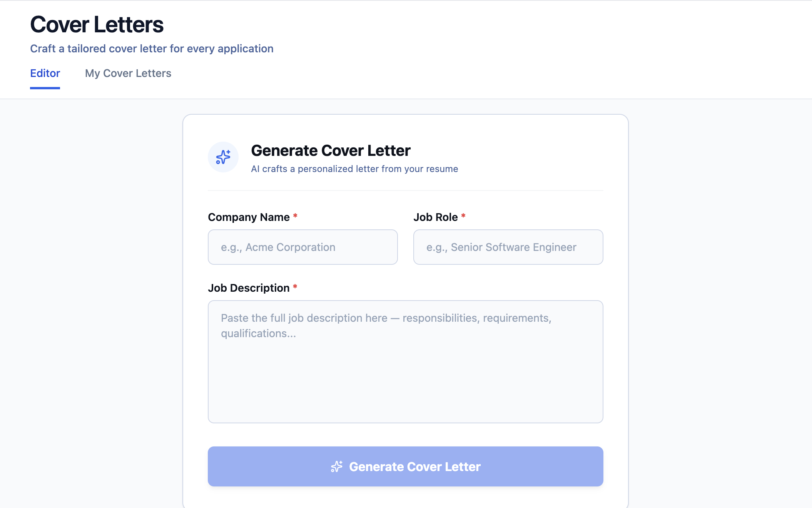Click the AI crafts a personalized letter text
The width and height of the screenshot is (812, 508).
[354, 169]
